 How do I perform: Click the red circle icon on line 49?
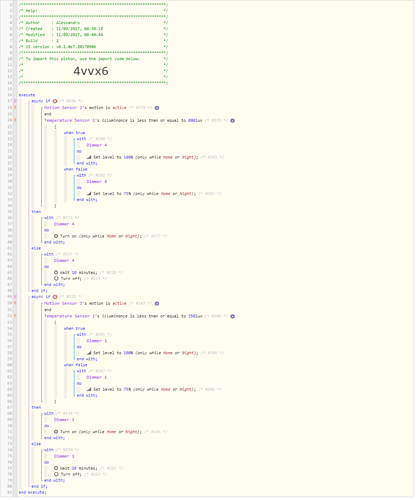pyautogui.click(x=55, y=297)
